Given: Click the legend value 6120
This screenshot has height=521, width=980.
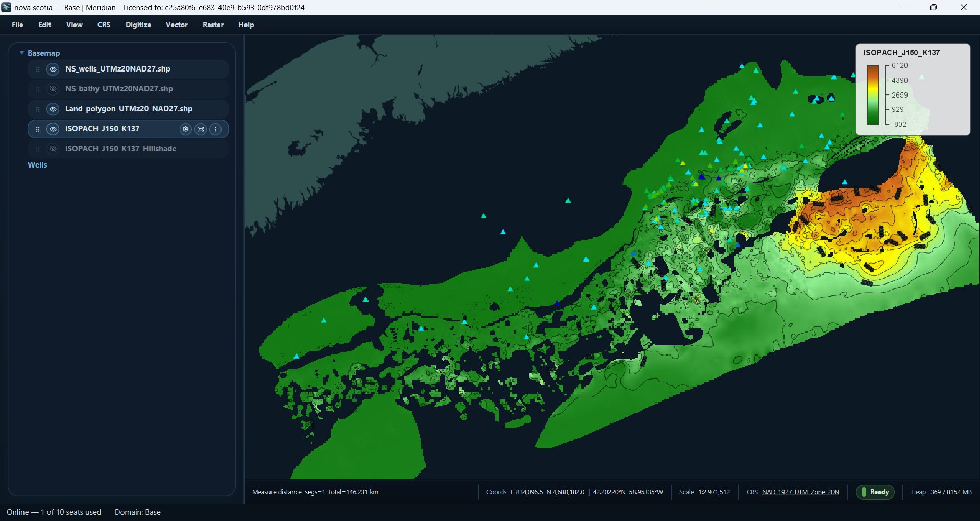Looking at the screenshot, I should point(900,66).
